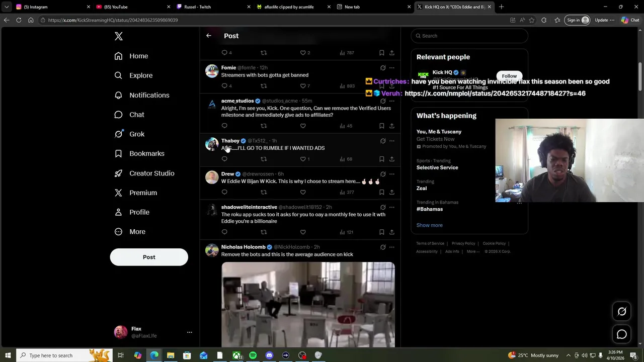The image size is (644, 362).
Task: Click the white Post button
Action: (x=149, y=257)
